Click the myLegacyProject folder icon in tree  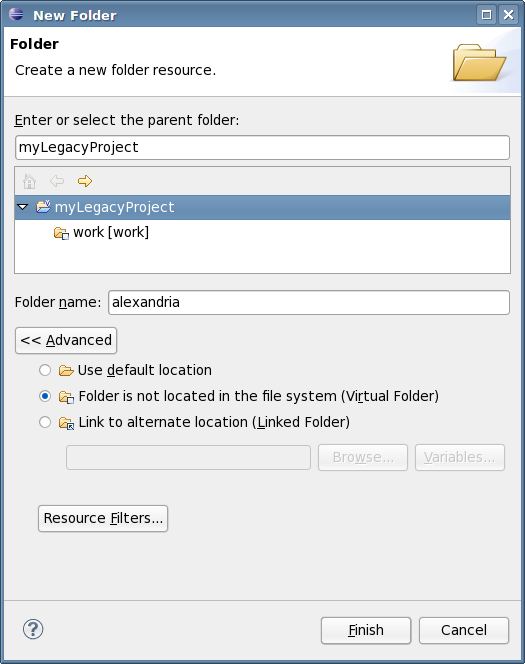pos(44,207)
